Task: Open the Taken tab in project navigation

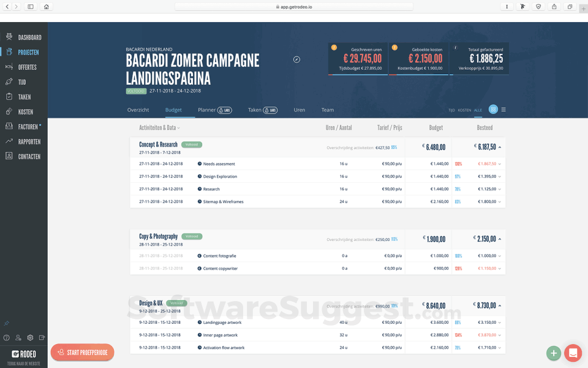Action: [263, 110]
